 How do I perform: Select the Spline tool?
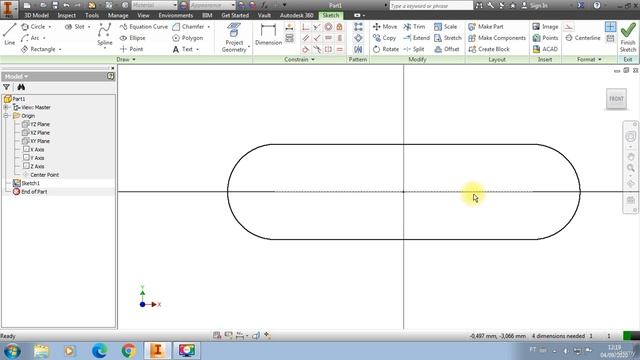pyautogui.click(x=104, y=35)
